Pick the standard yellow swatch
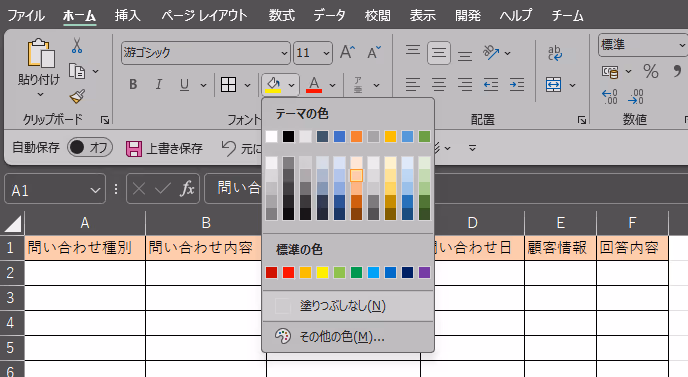This screenshot has height=377, width=688. point(322,273)
